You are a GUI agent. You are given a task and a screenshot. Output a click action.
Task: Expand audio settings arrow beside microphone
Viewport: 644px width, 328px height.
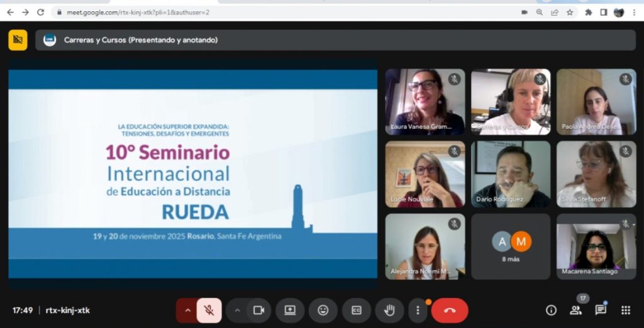[187, 310]
